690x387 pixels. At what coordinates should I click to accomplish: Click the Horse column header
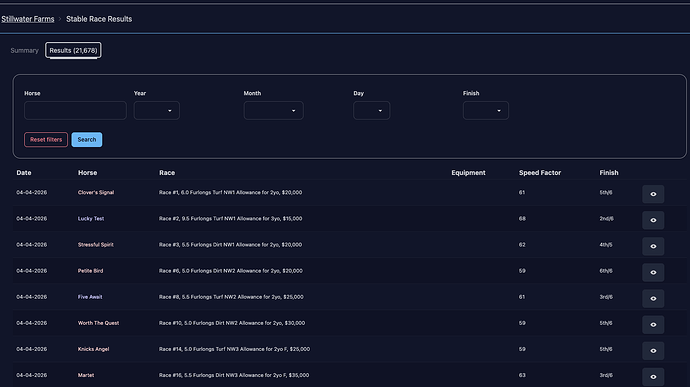pyautogui.click(x=88, y=173)
